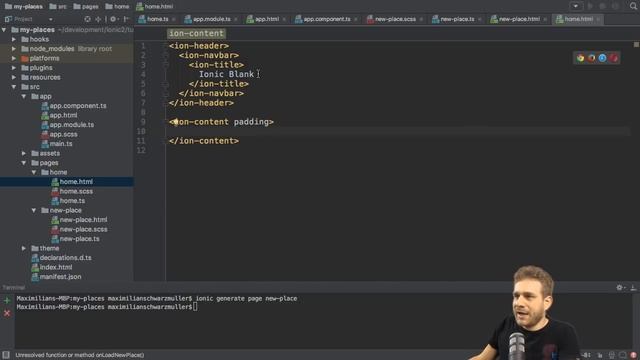The image size is (640, 360).
Task: Click the scroll from source target icon
Action: 87,19
